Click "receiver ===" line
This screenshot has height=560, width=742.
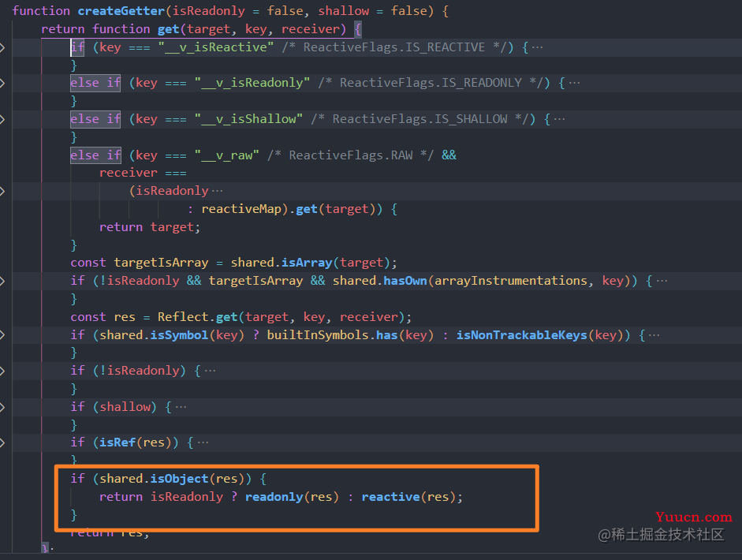[x=143, y=174]
